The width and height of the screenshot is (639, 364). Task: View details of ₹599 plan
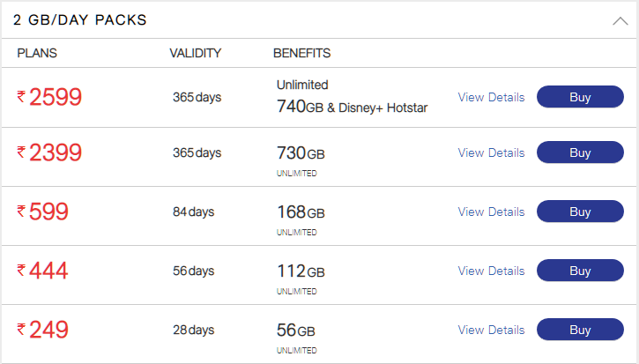coord(491,212)
